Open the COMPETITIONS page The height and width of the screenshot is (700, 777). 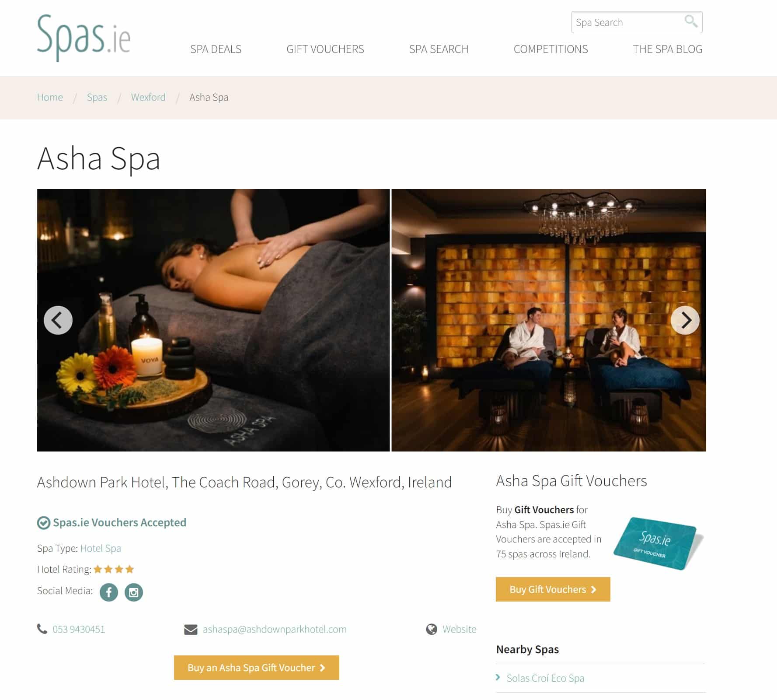551,49
